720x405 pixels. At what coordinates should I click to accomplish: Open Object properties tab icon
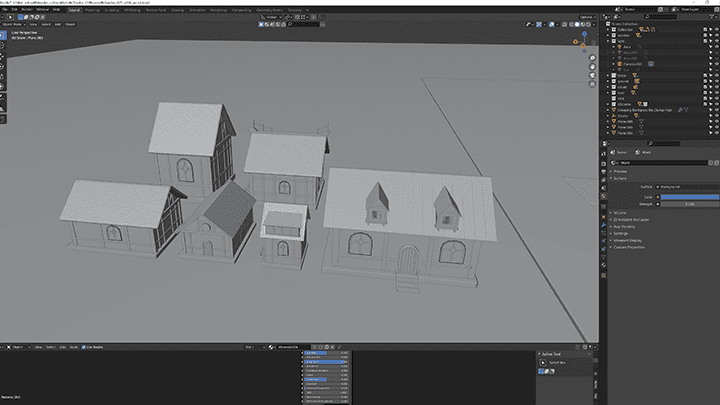pyautogui.click(x=603, y=217)
